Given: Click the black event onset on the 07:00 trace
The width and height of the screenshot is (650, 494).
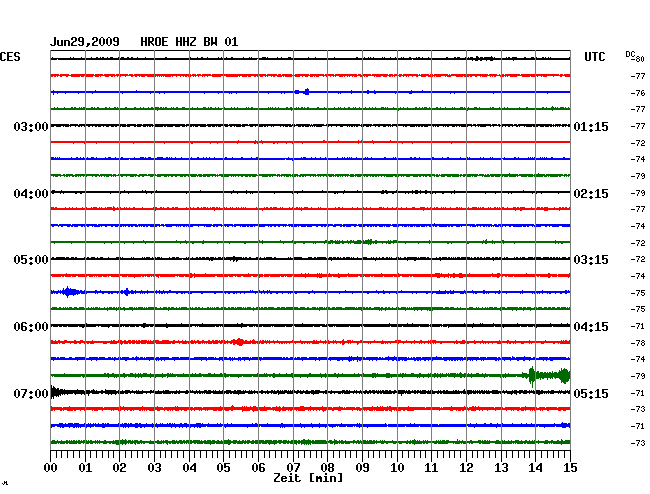Looking at the screenshot, I should (56, 392).
